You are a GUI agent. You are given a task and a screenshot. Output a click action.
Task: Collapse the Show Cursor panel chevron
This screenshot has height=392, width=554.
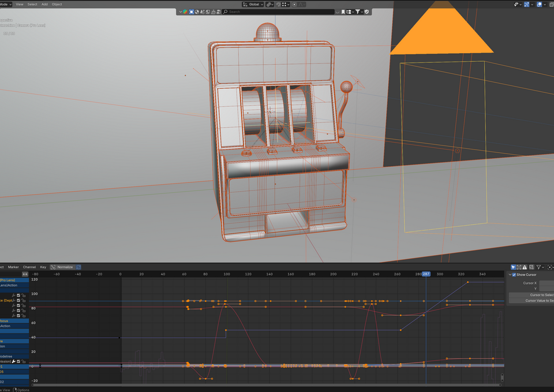tap(510, 275)
